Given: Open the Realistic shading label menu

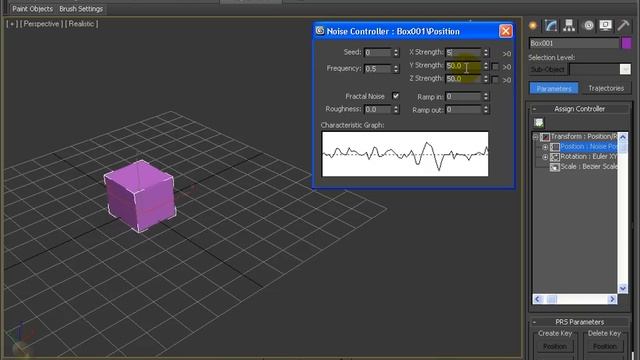Looking at the screenshot, I should pyautogui.click(x=82, y=24).
